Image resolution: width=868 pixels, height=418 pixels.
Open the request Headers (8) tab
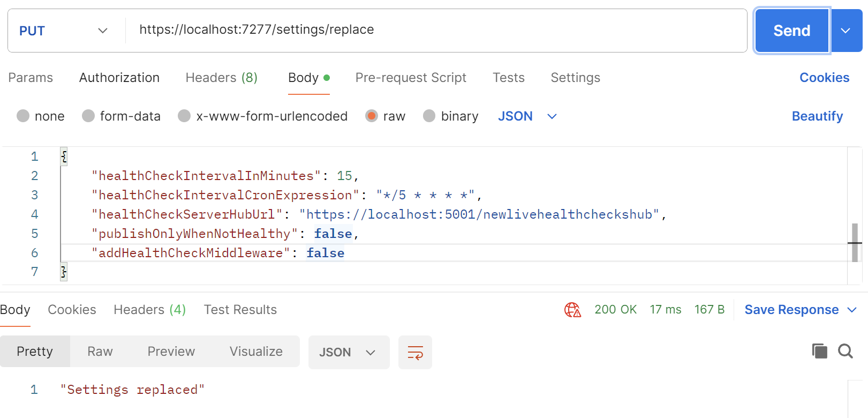tap(222, 78)
